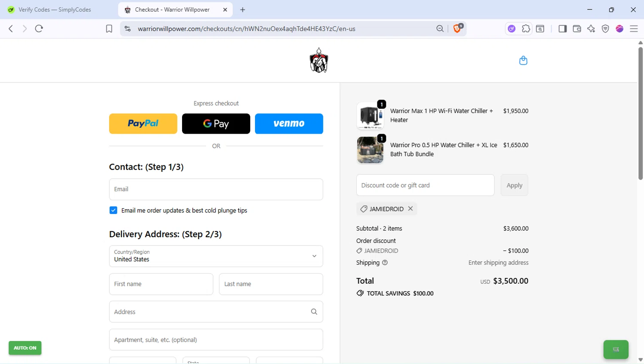The image size is (644, 364).
Task: Pay with Venmo button
Action: click(289, 124)
